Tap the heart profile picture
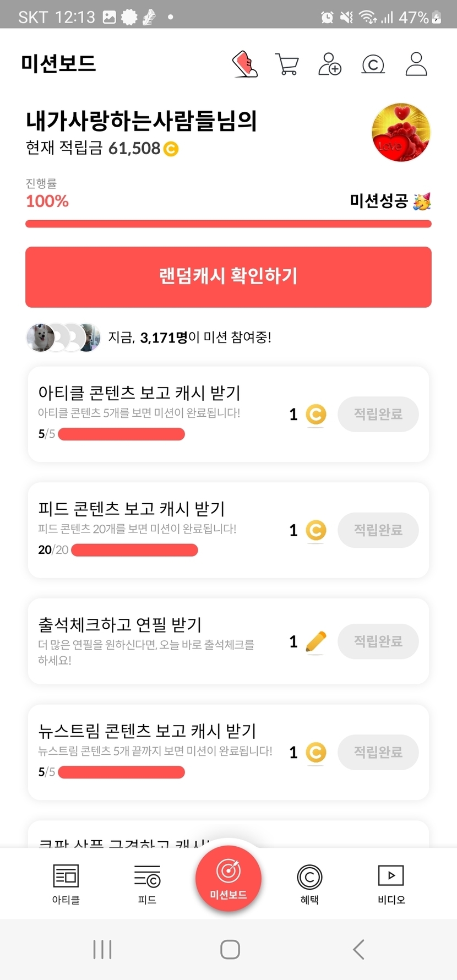Screen dimensions: 457x980 [401, 132]
